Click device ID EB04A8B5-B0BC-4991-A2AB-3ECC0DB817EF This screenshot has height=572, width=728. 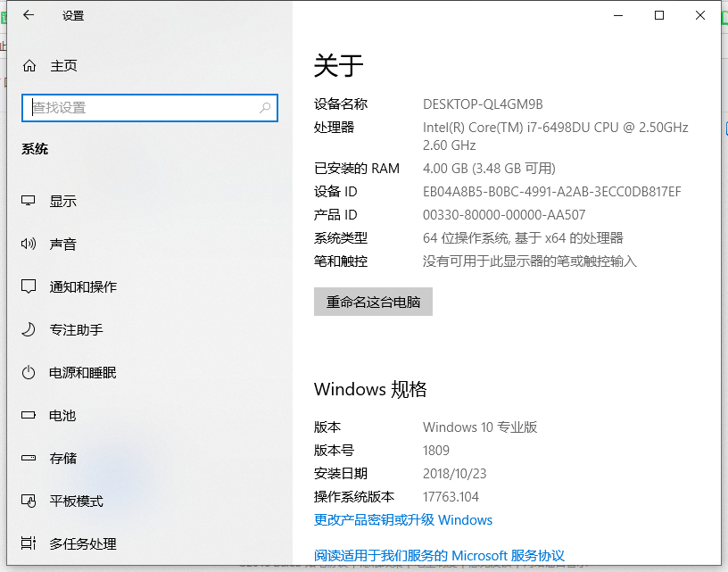(552, 192)
